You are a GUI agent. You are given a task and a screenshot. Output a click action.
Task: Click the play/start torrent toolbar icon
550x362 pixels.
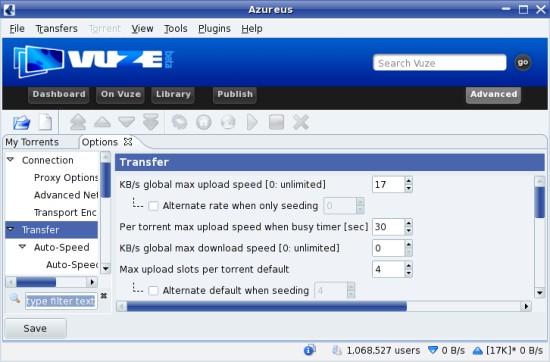[x=252, y=122]
